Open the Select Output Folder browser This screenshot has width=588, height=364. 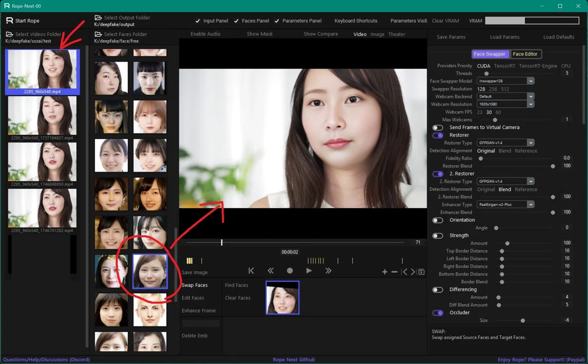(122, 18)
